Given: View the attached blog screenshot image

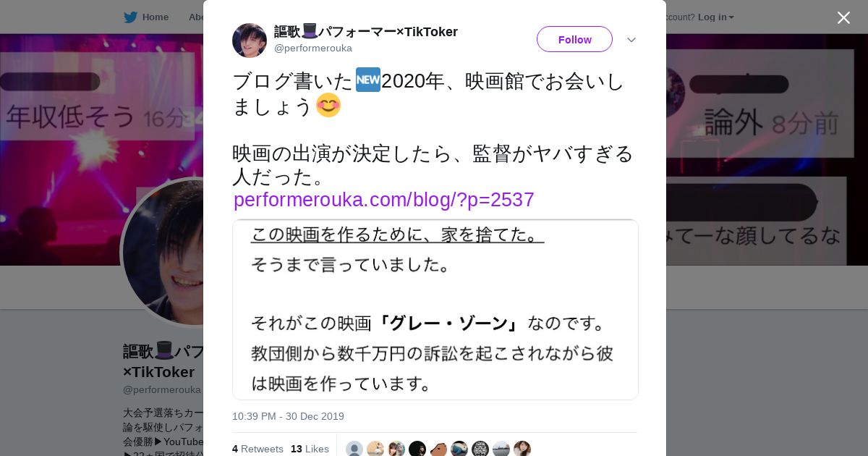Looking at the screenshot, I should coord(435,310).
